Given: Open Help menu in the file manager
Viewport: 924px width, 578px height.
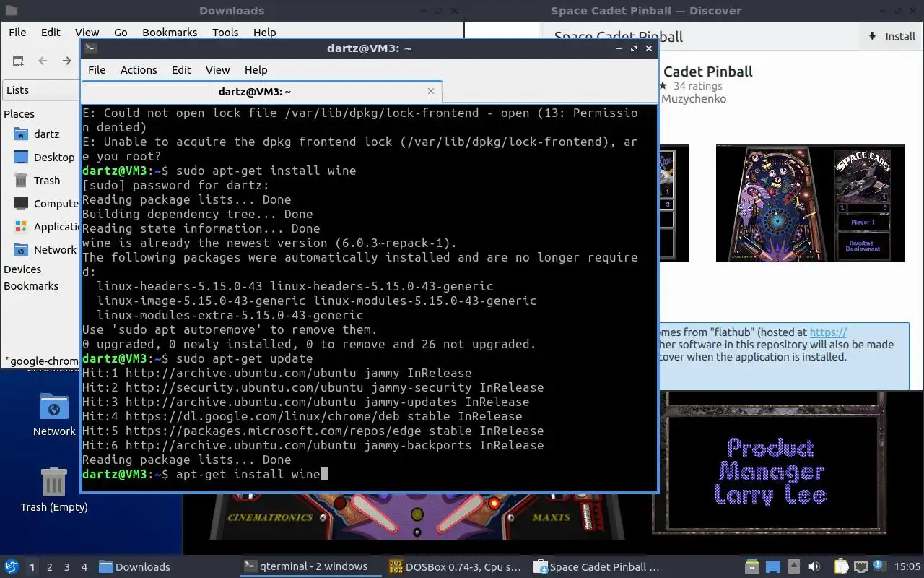Looking at the screenshot, I should click(x=264, y=33).
